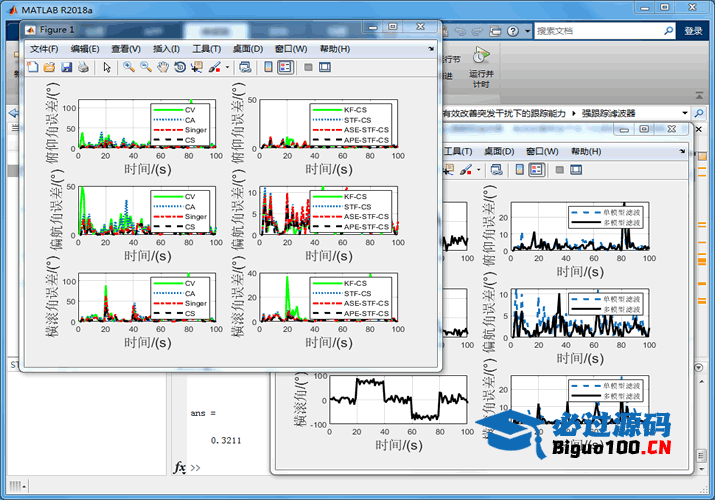Toggle Insert Colorbar in second figure toolbar
This screenshot has width=715, height=500.
coord(519,170)
